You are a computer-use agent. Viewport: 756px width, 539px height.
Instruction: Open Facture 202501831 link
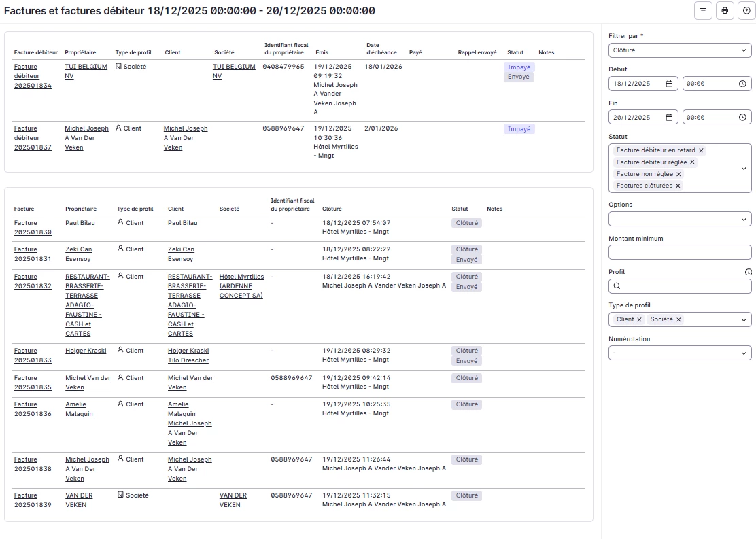33,254
